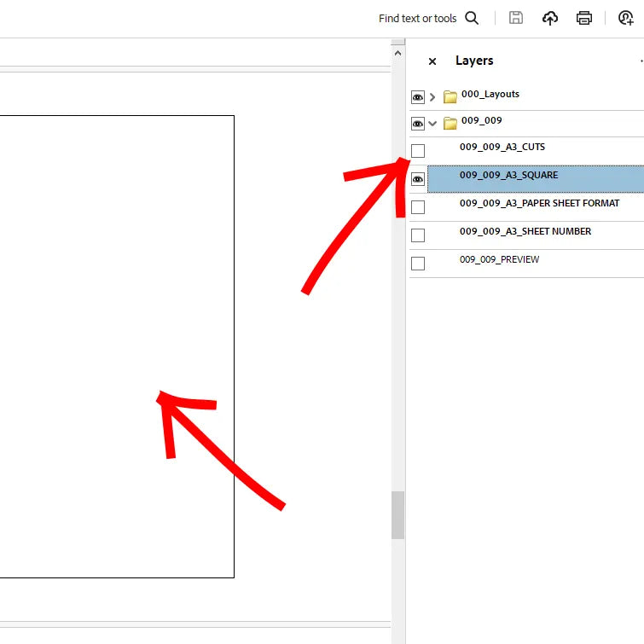Collapse the 009_009 folder
The image size is (644, 644).
pos(432,124)
